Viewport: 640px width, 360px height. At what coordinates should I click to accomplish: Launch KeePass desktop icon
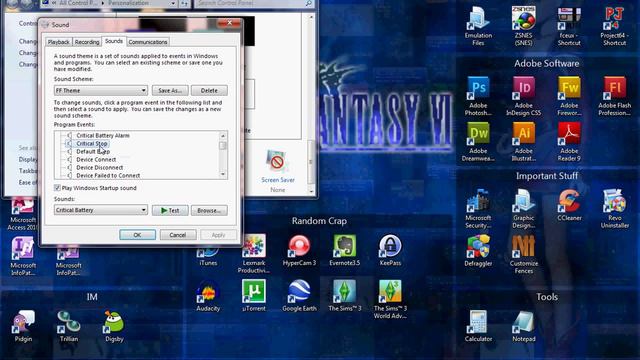click(x=390, y=251)
